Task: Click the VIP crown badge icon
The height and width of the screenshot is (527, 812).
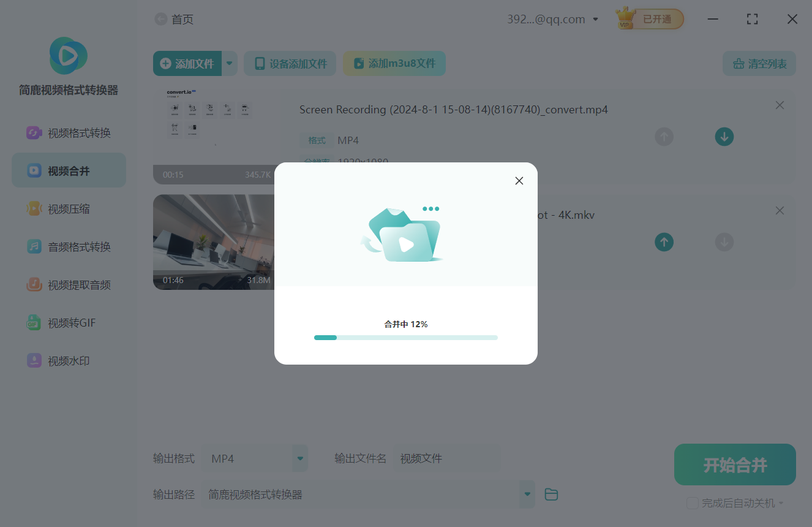Action: [x=625, y=19]
